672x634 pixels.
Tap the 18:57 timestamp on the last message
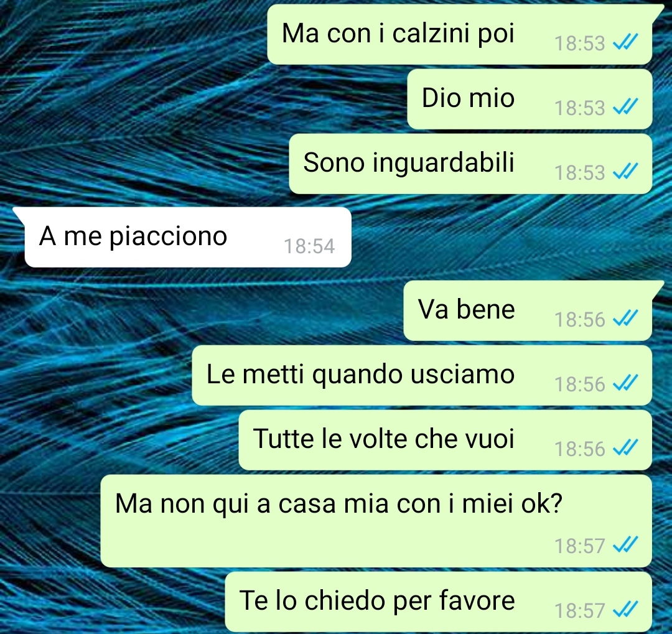click(579, 610)
